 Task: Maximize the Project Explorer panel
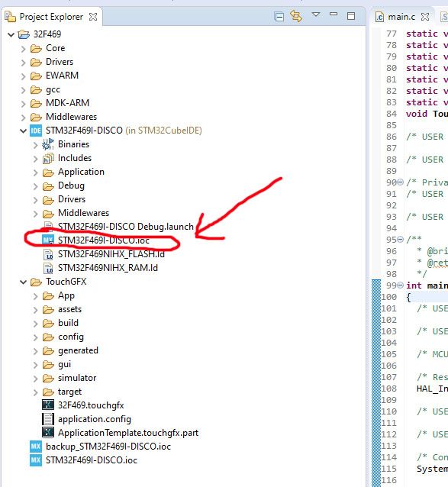click(x=351, y=16)
